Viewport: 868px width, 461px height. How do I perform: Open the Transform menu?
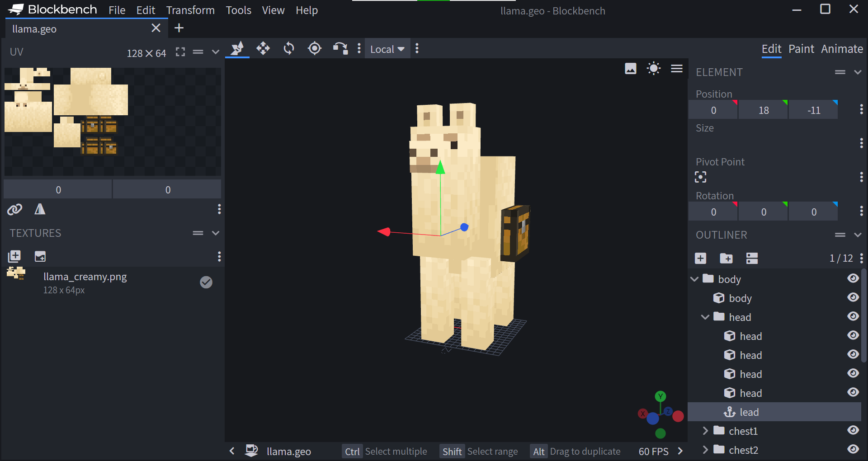pyautogui.click(x=190, y=10)
